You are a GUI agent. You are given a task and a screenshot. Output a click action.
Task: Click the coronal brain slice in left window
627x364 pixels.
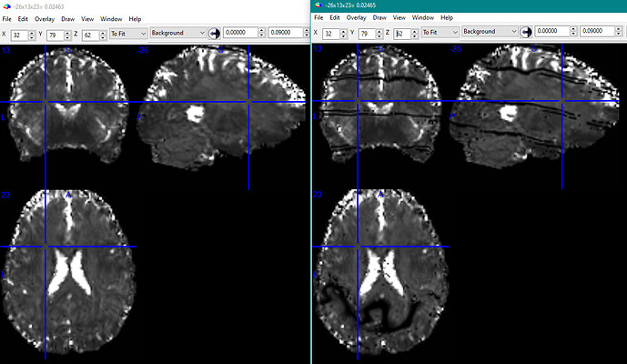(68, 105)
